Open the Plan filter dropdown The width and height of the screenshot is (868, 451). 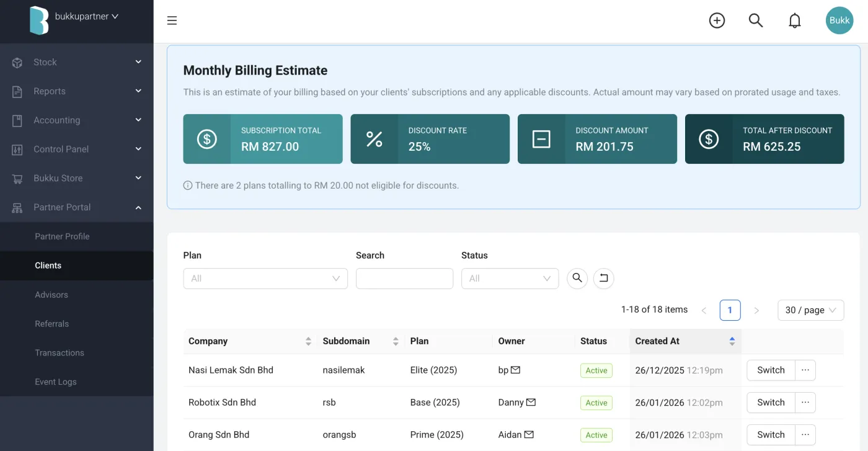point(265,279)
